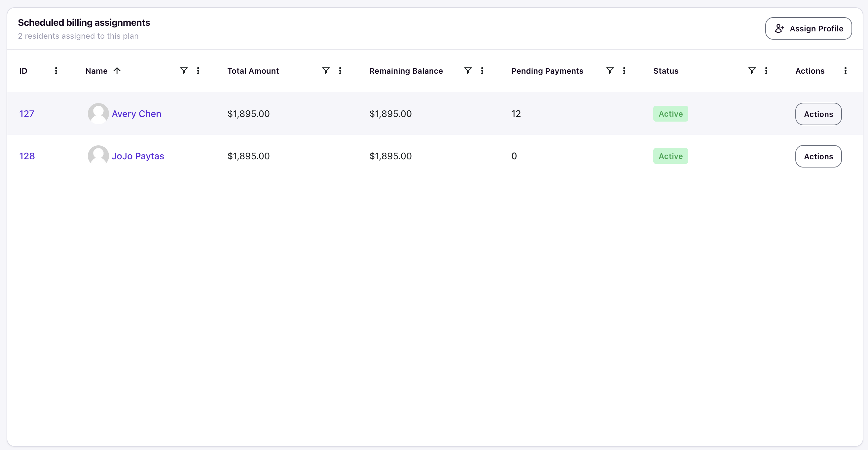Open Pending Payments column options menu

click(624, 71)
